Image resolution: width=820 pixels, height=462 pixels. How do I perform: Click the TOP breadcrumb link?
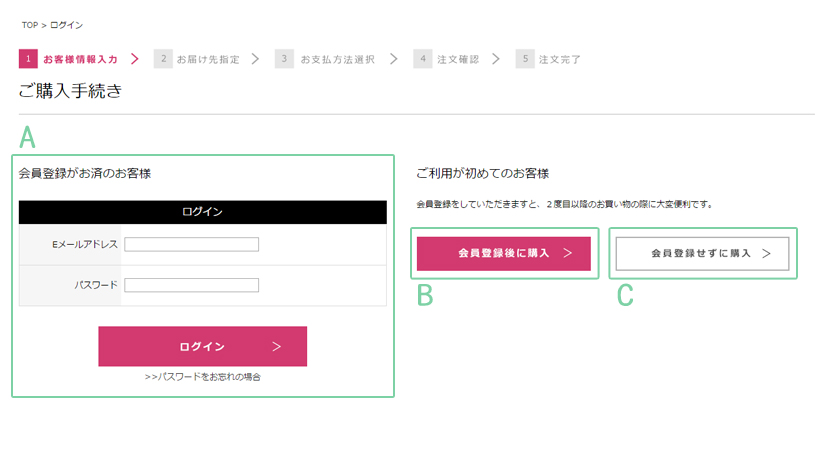pos(30,24)
